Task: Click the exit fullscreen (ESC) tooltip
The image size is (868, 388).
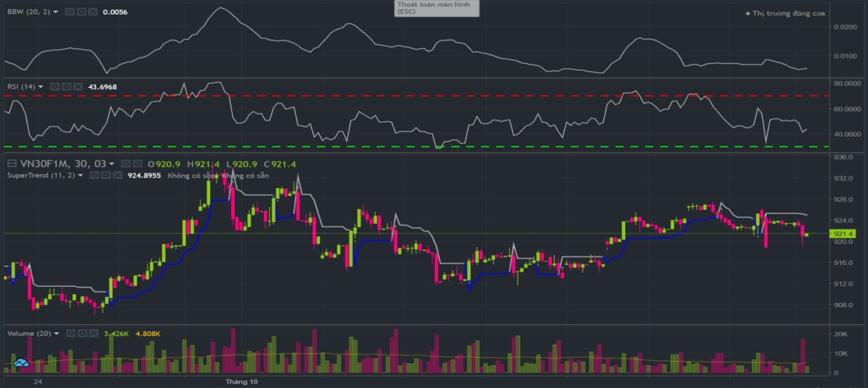Action: click(436, 8)
